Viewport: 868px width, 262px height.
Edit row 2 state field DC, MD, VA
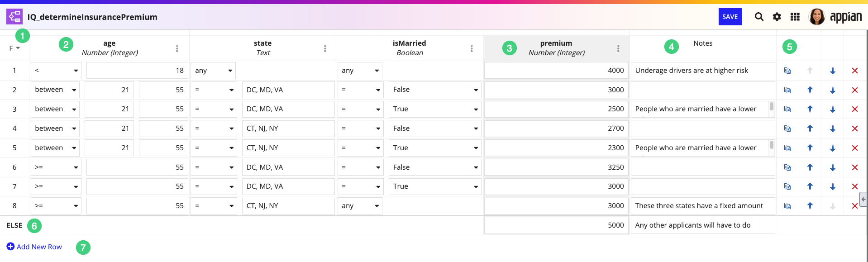tap(288, 90)
